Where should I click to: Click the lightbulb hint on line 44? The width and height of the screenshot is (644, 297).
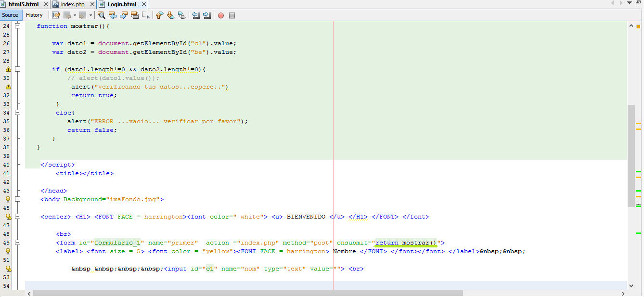click(x=8, y=199)
